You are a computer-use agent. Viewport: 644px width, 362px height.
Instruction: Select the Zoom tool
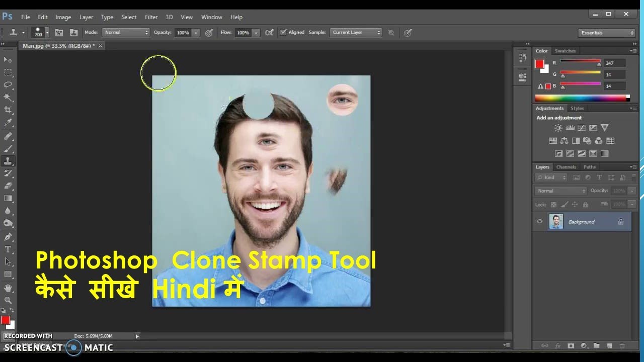click(x=8, y=300)
